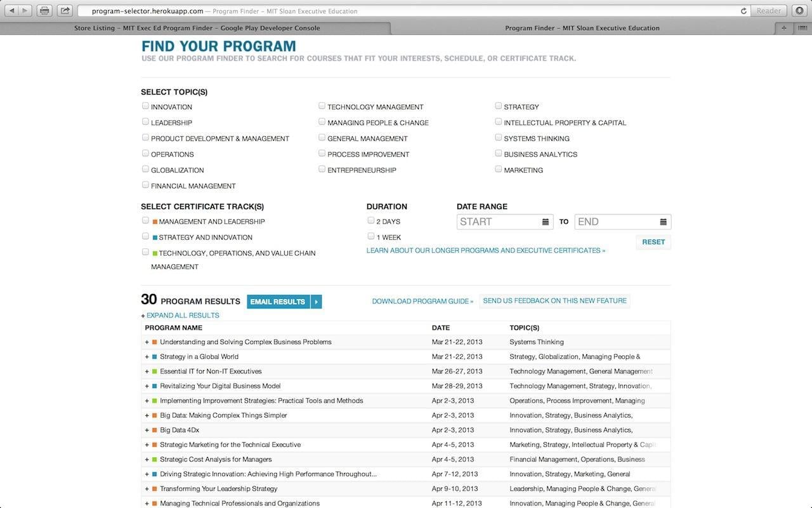Open Download Program Guide link
Viewport: 812px width, 508px height.
click(422, 301)
